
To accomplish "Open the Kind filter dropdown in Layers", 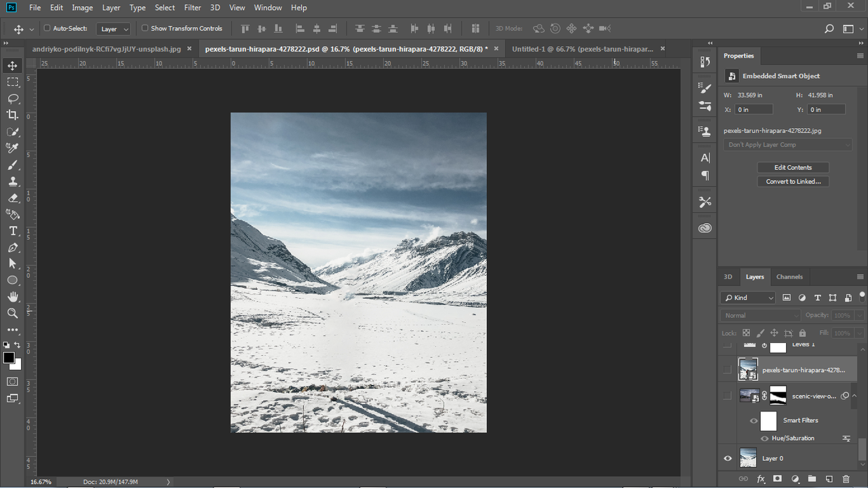I will (x=748, y=298).
